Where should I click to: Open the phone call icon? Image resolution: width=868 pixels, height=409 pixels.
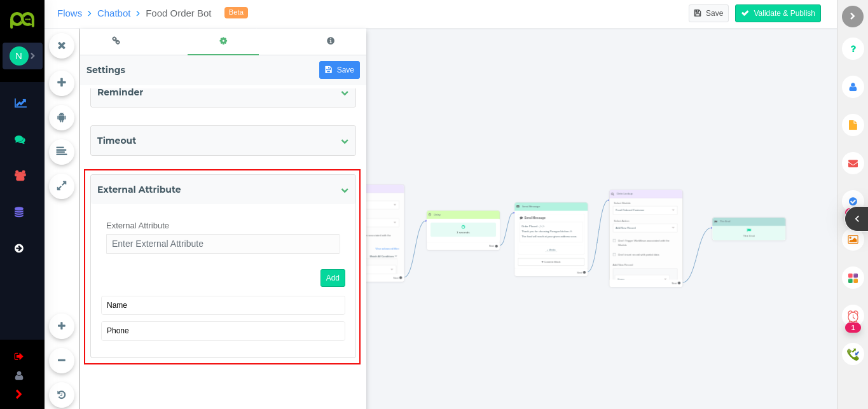tap(853, 354)
